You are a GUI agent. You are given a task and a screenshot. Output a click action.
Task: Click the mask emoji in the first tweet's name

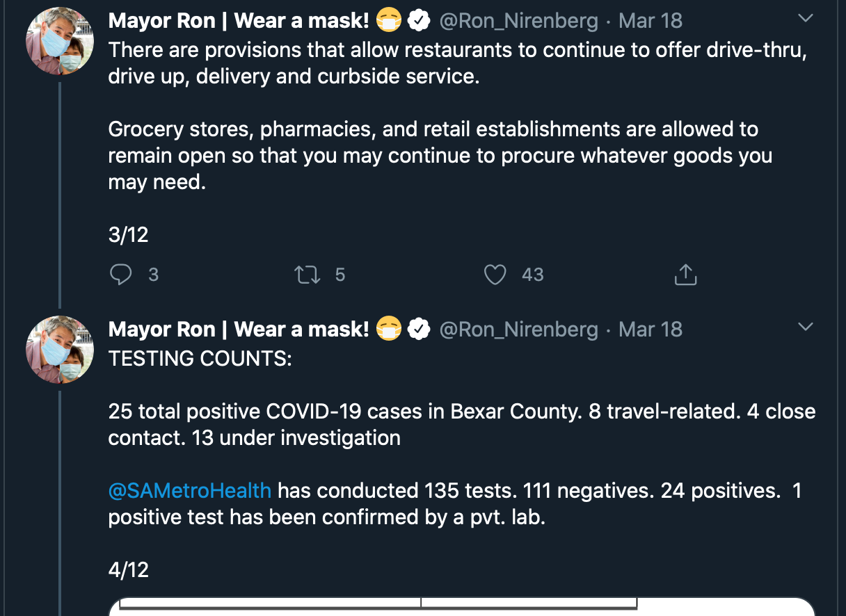(x=389, y=22)
